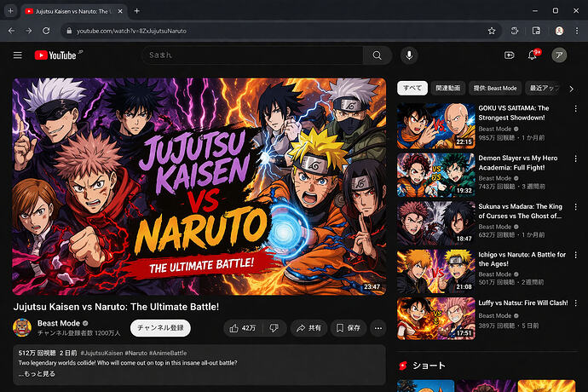Select the 最近アップ filter chip
Viewport: 588px width, 392px height.
pyautogui.click(x=544, y=88)
